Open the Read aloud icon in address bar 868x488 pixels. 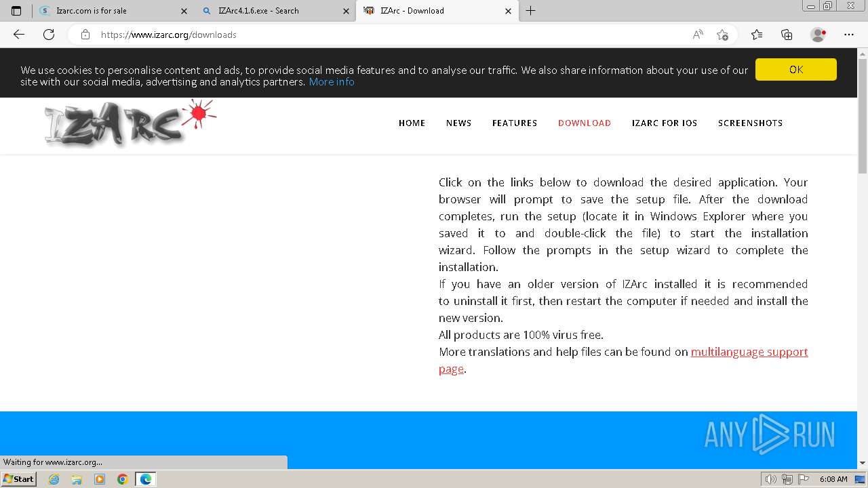[x=698, y=35]
